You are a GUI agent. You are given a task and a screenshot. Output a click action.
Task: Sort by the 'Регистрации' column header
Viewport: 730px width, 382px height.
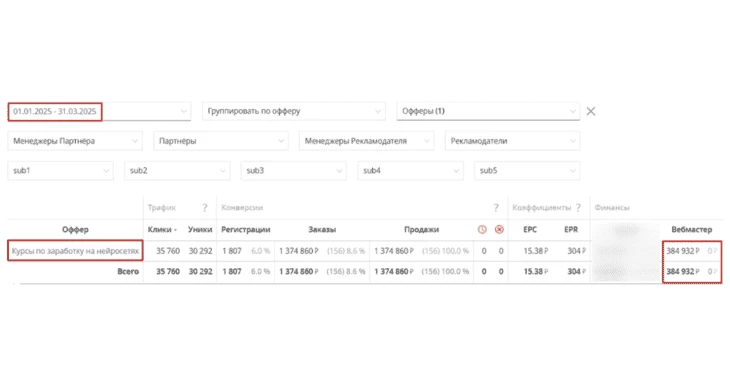(246, 229)
